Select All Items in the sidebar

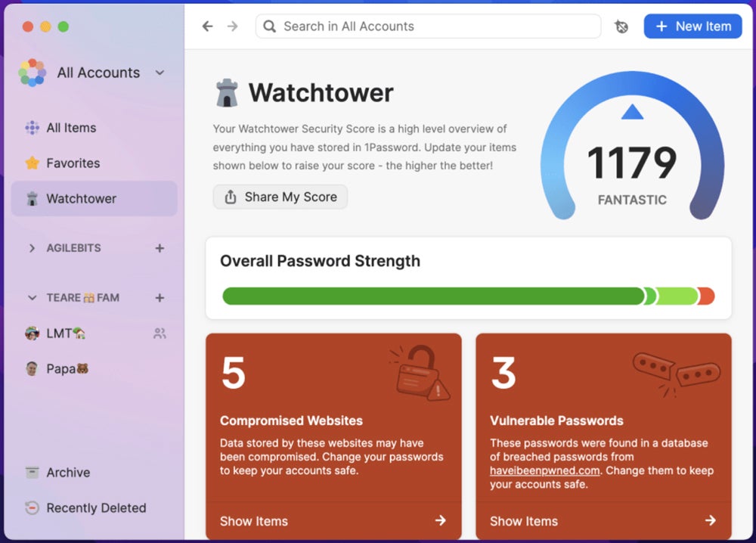[x=71, y=128]
